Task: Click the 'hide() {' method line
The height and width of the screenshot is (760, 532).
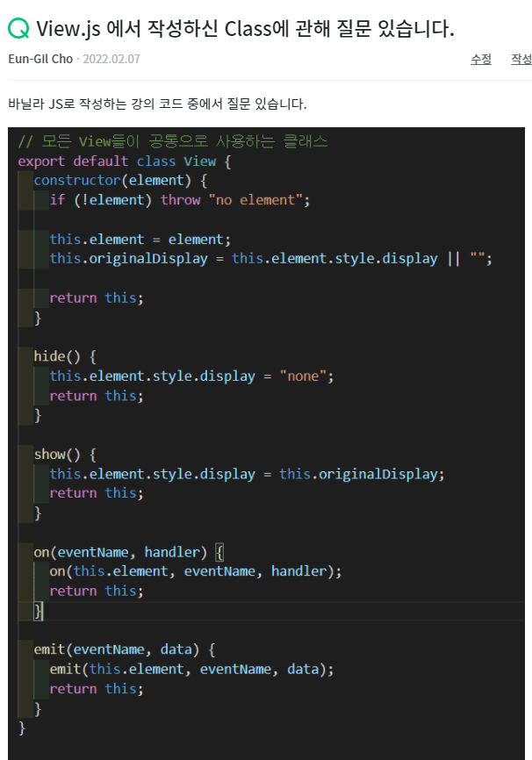Action: [x=65, y=356]
